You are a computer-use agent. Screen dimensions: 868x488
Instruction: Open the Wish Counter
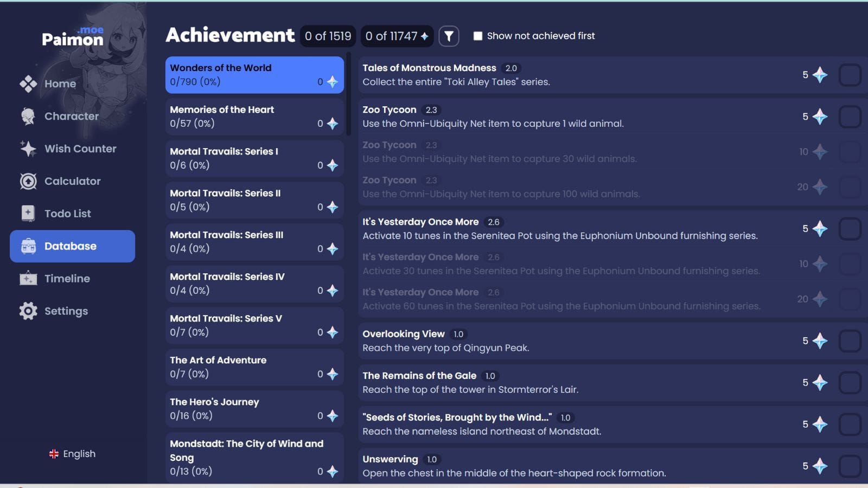click(x=79, y=149)
